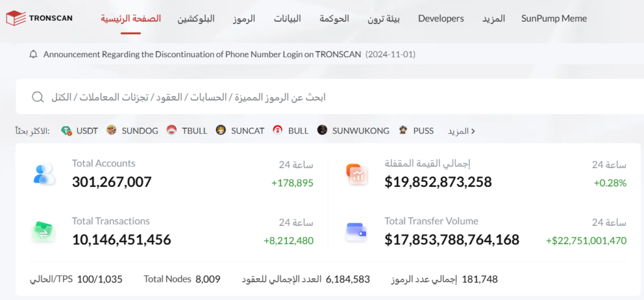
Task: Open the phone number login announcement
Action: click(202, 54)
